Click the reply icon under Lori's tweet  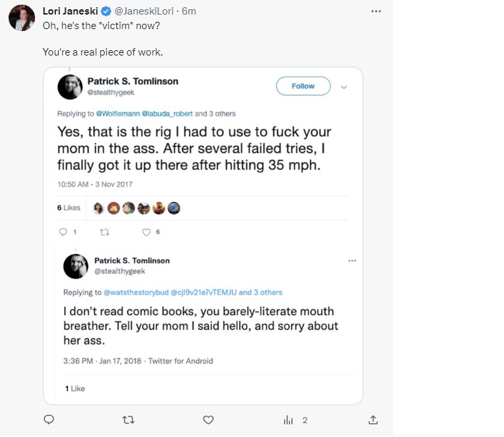point(48,420)
